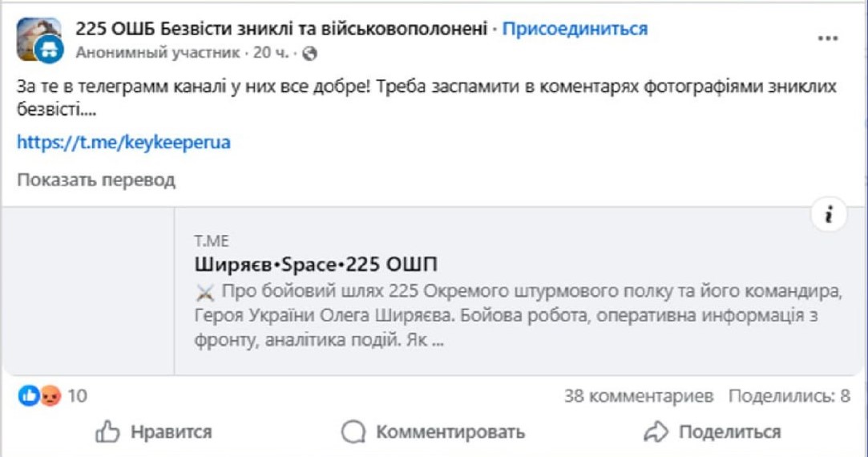
Task: Open the Поделились: 8 shares list
Action: pyautogui.click(x=789, y=395)
